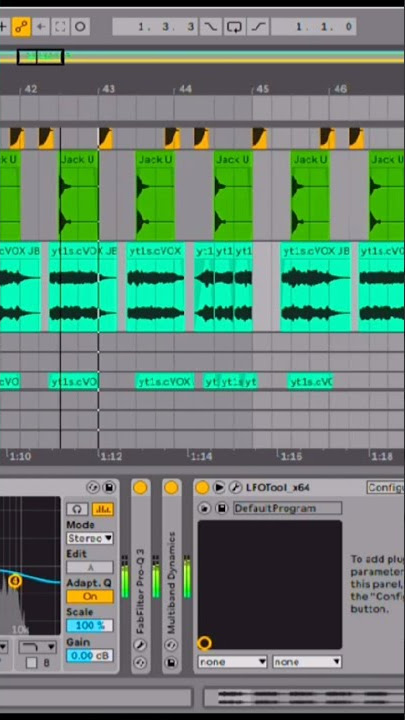The width and height of the screenshot is (405, 720).
Task: Click the Edit A button
Action: (x=90, y=567)
